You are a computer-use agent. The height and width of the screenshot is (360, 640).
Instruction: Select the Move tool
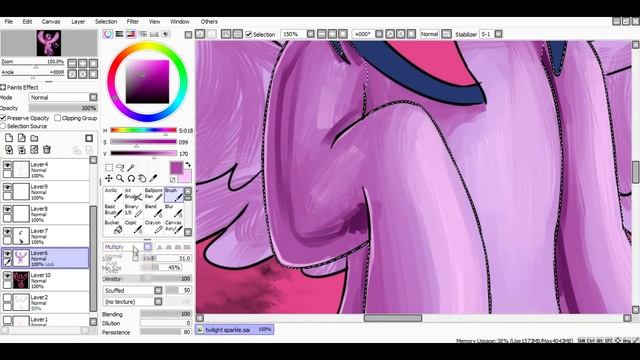pyautogui.click(x=109, y=178)
